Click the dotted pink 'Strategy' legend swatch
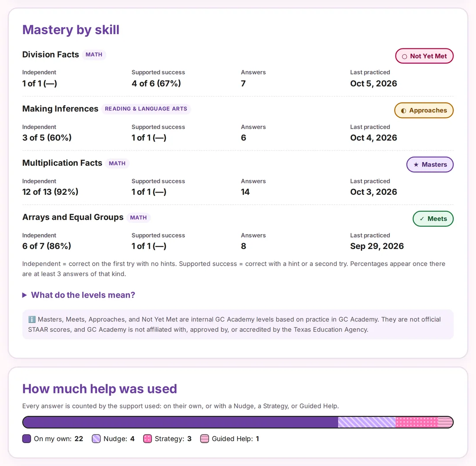 click(148, 439)
